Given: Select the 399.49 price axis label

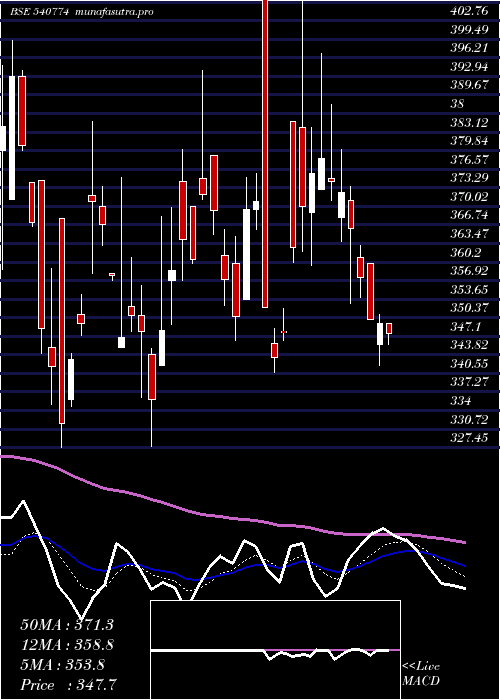Looking at the screenshot, I should [469, 29].
